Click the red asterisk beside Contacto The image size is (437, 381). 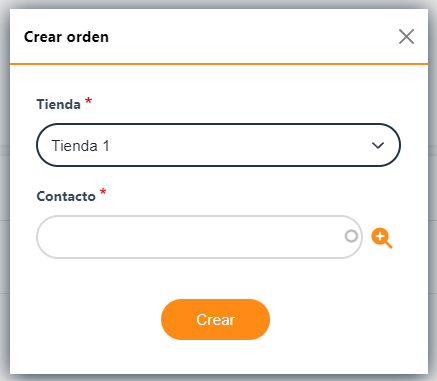pyautogui.click(x=103, y=192)
